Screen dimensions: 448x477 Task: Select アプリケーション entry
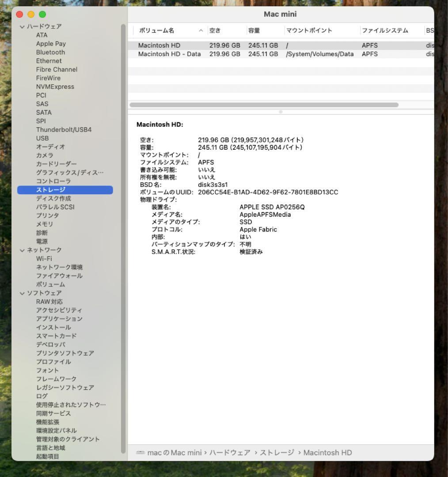coord(59,318)
